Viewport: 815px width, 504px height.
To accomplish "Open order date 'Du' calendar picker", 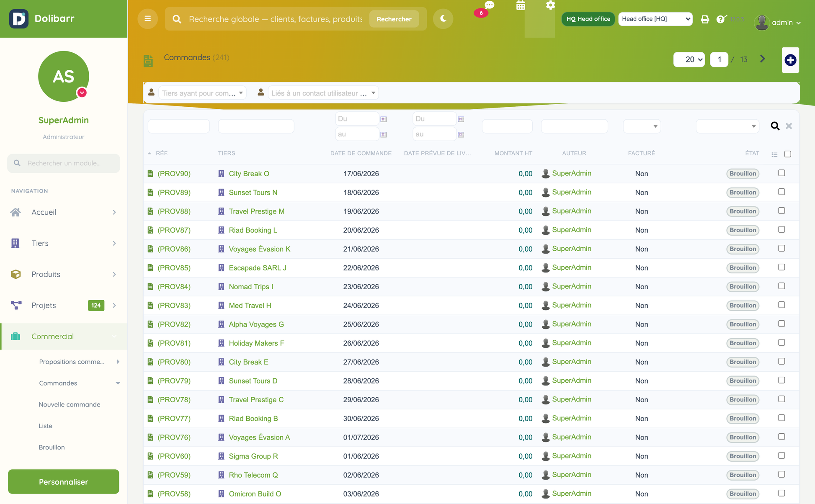I will (x=383, y=119).
